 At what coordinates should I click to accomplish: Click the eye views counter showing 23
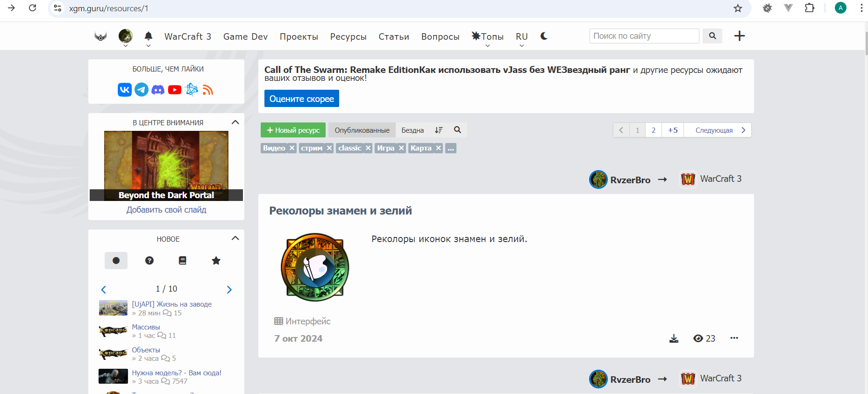[x=704, y=338]
